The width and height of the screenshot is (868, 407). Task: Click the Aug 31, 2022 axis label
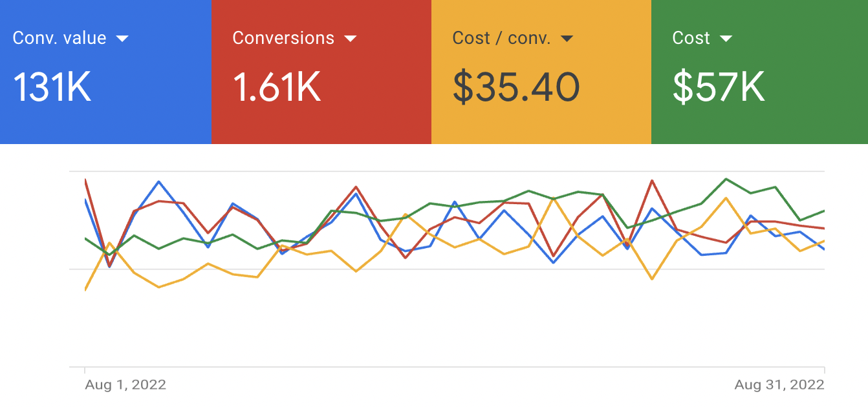tap(779, 385)
